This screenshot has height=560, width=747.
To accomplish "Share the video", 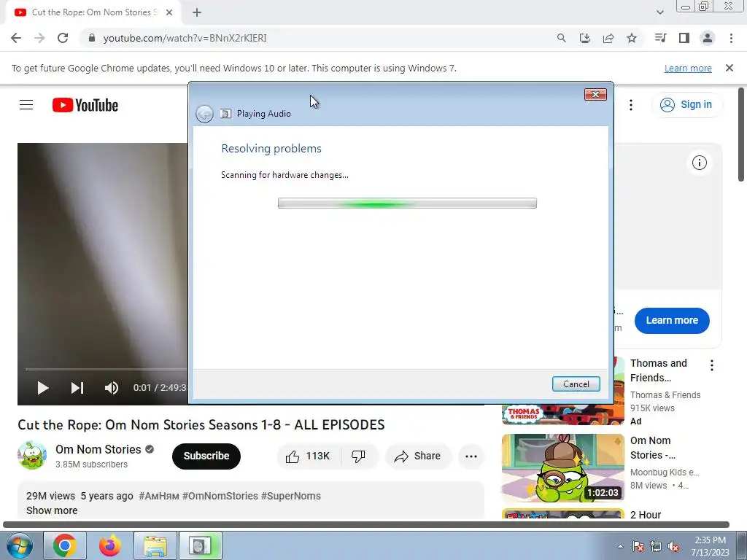I will click(x=417, y=456).
